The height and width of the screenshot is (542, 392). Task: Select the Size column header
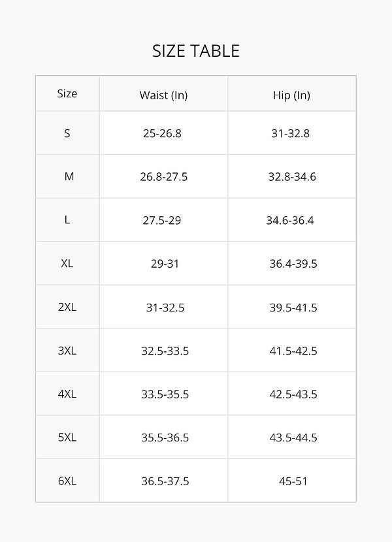(67, 93)
